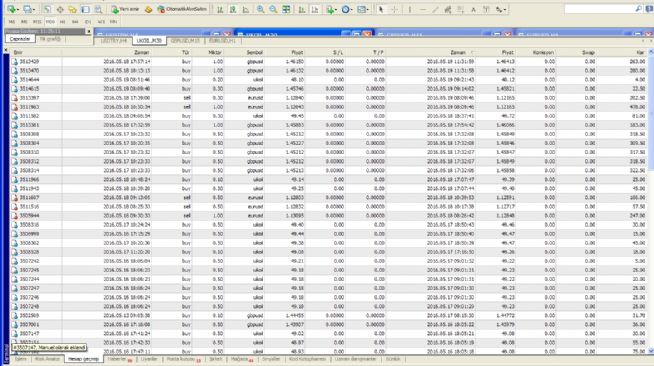Close the Market Watch panel with x
Image resolution: width=654 pixels, height=366 pixels.
(x=89, y=31)
